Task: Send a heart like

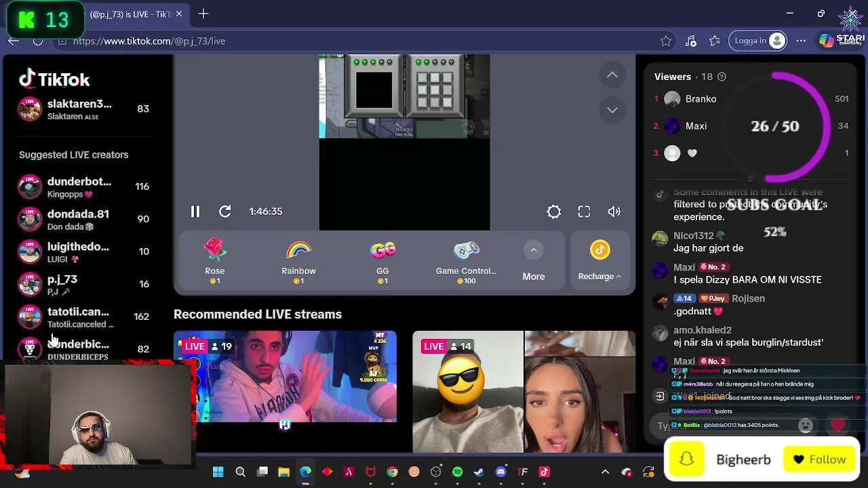Action: [837, 426]
